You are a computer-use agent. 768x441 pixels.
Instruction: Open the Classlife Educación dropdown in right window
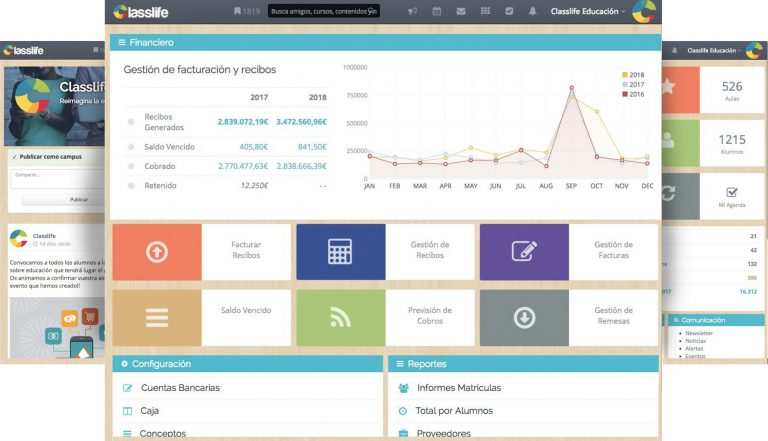click(714, 50)
